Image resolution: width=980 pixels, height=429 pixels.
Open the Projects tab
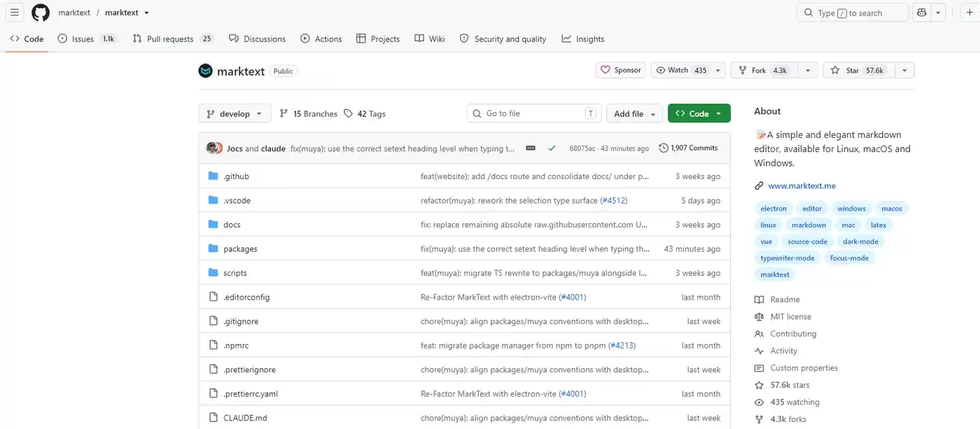[x=378, y=39]
